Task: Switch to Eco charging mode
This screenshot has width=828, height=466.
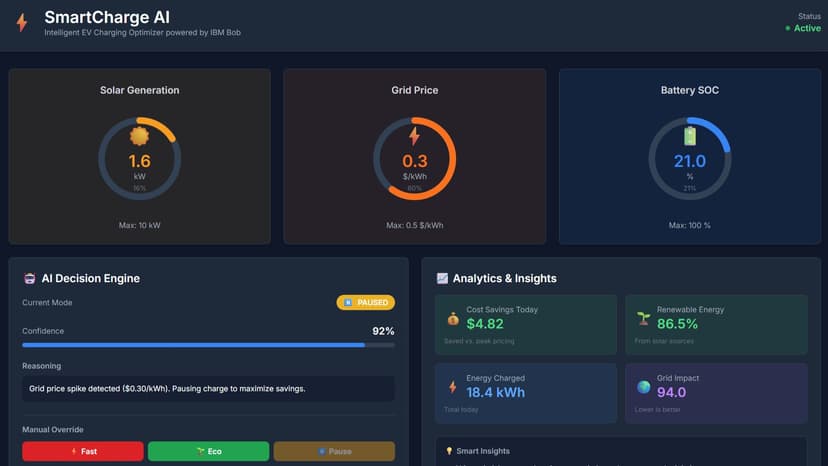Action: pyautogui.click(x=209, y=451)
